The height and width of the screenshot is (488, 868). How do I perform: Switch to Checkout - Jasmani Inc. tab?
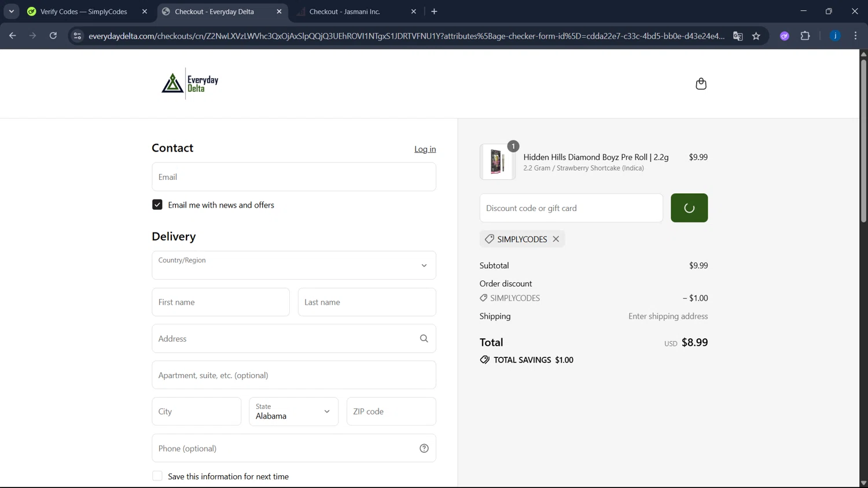coord(344,12)
